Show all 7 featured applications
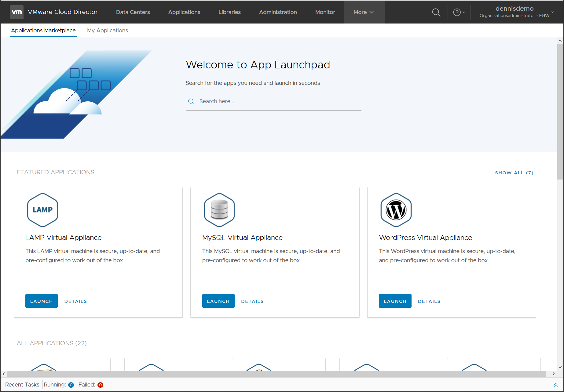Image resolution: width=564 pixels, height=392 pixels. pos(514,173)
